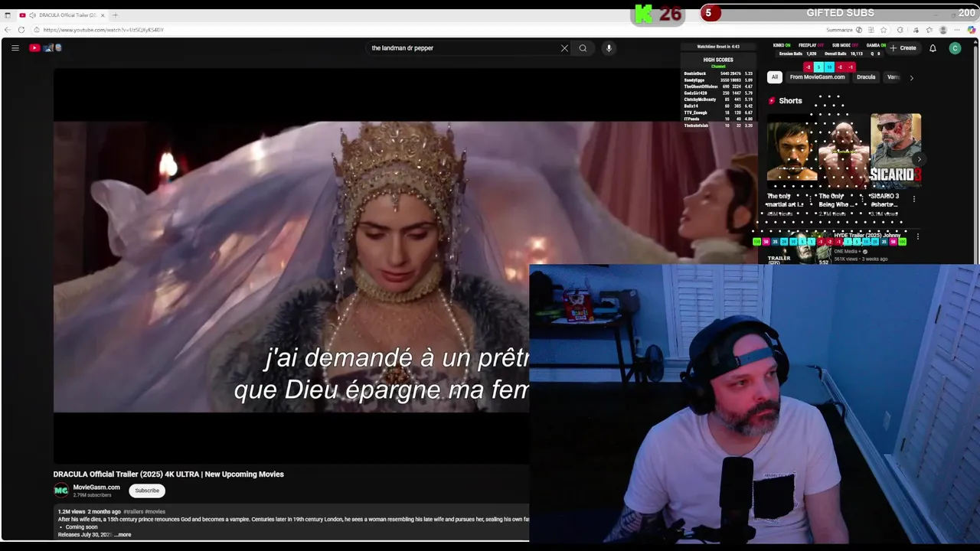The image size is (980, 551).
Task: Open media control music note icon
Action: (915, 30)
